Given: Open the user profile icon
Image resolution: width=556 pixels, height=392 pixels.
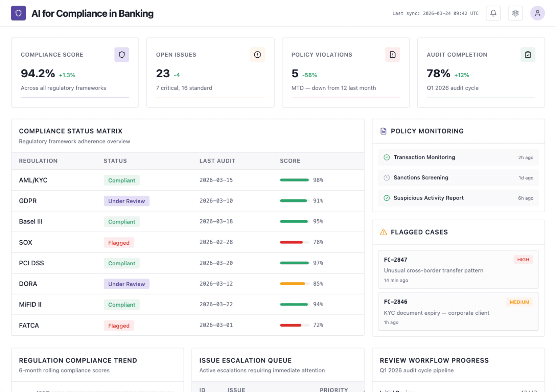Looking at the screenshot, I should pos(537,13).
